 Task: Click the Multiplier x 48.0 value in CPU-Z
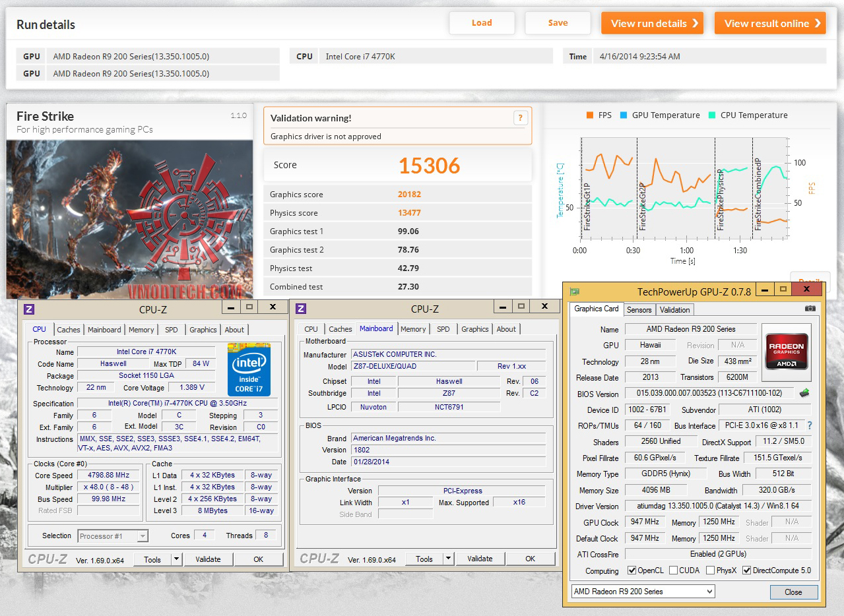108,487
